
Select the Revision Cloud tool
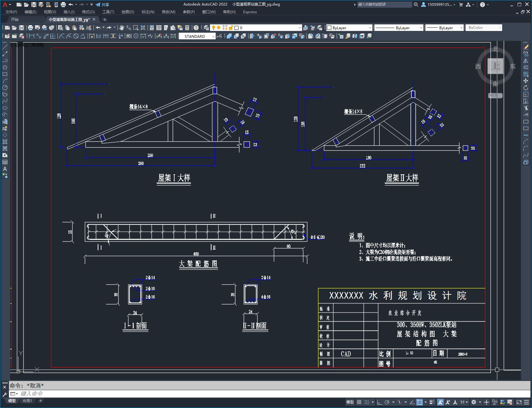point(5,94)
